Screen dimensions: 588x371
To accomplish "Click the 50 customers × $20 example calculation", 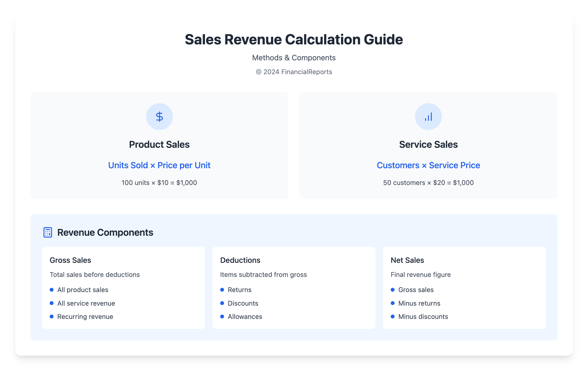I will point(428,183).
